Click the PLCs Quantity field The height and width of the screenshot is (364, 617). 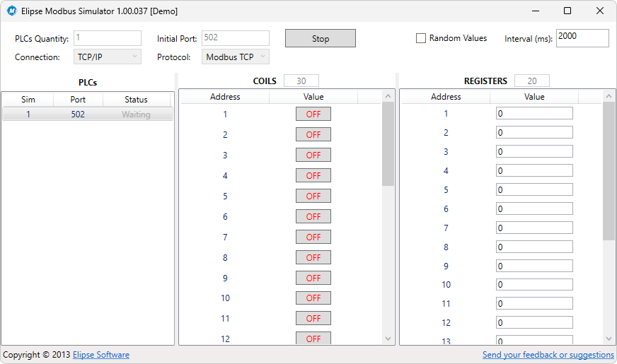pos(107,38)
